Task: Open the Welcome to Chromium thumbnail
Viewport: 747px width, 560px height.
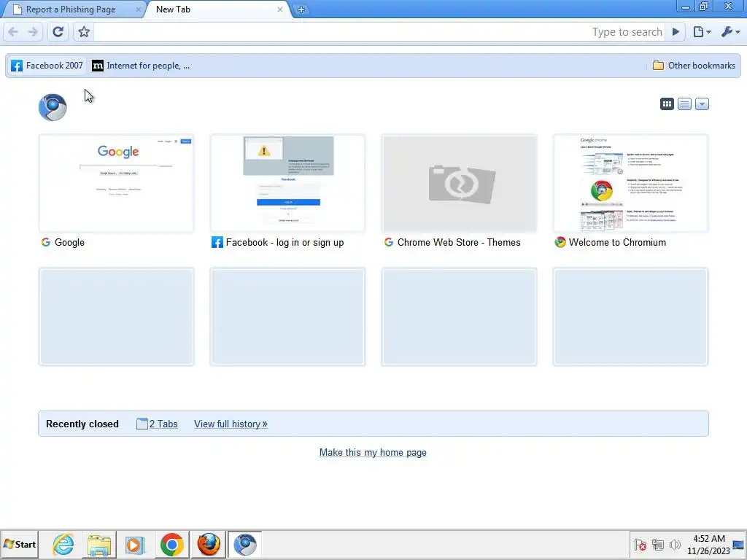Action: (631, 183)
